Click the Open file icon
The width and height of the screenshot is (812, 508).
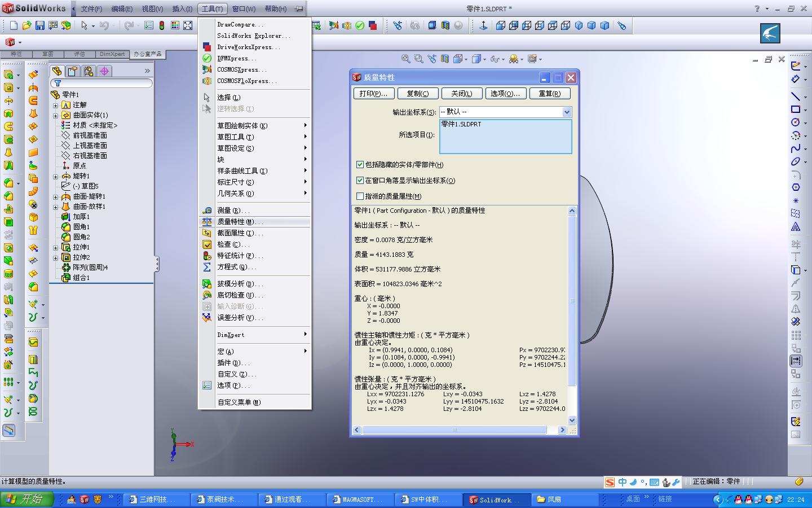click(27, 25)
